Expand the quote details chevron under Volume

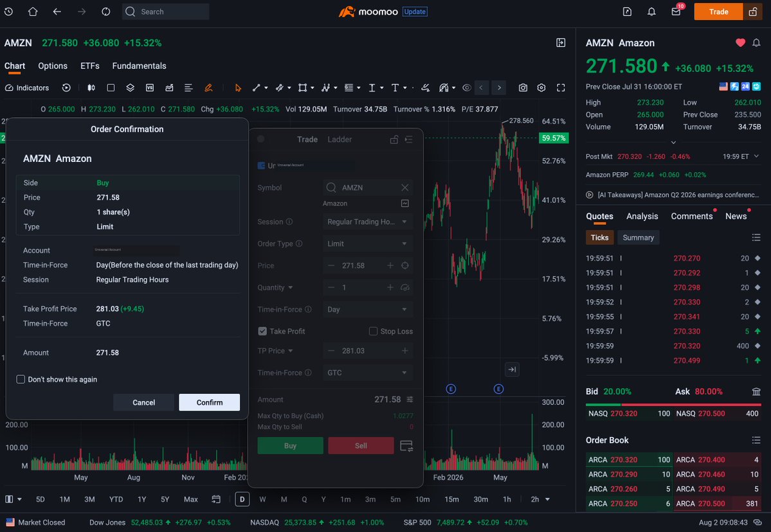point(673,143)
